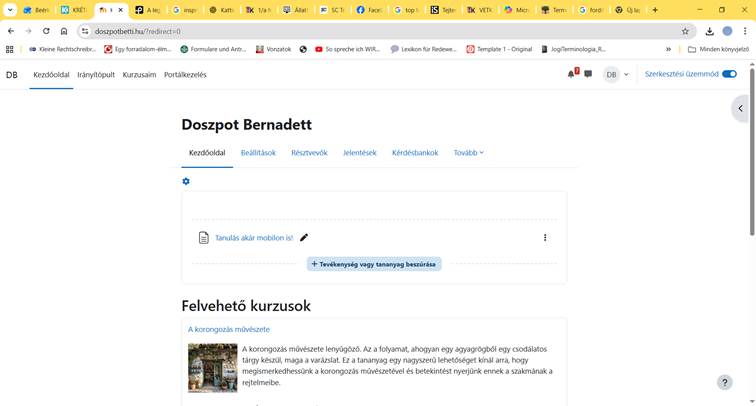Switch to the Facebook browser tab
The image size is (756, 406).
pyautogui.click(x=369, y=10)
